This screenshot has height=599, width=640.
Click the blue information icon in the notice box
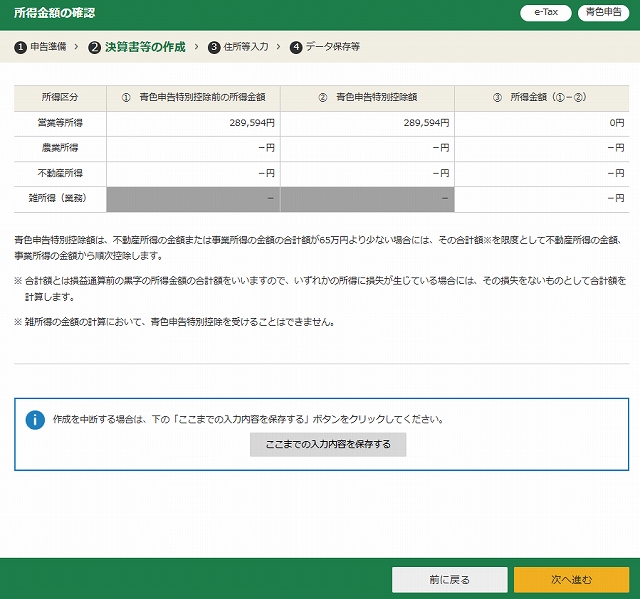(x=35, y=419)
